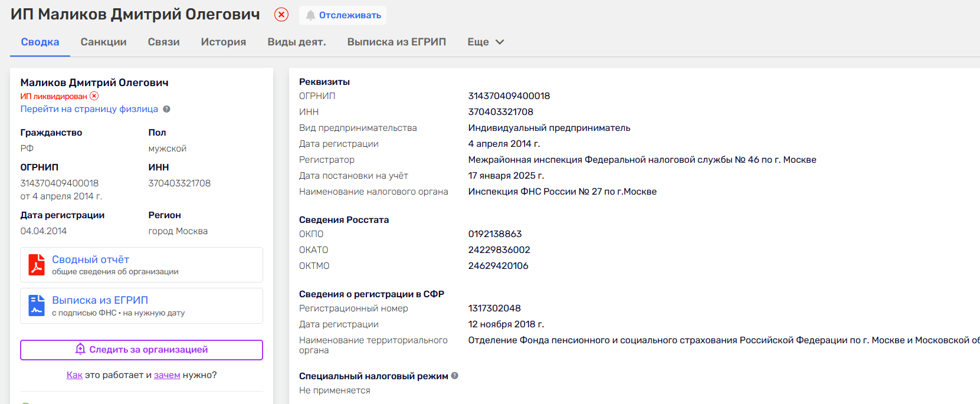Open the Выписка из ЕГРИП card link
The image size is (980, 404).
(100, 300)
